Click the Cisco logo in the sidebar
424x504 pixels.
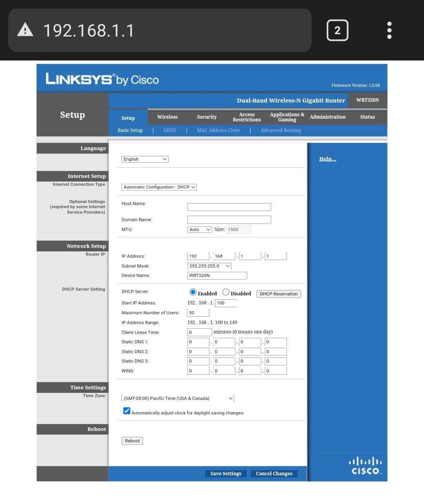365,466
